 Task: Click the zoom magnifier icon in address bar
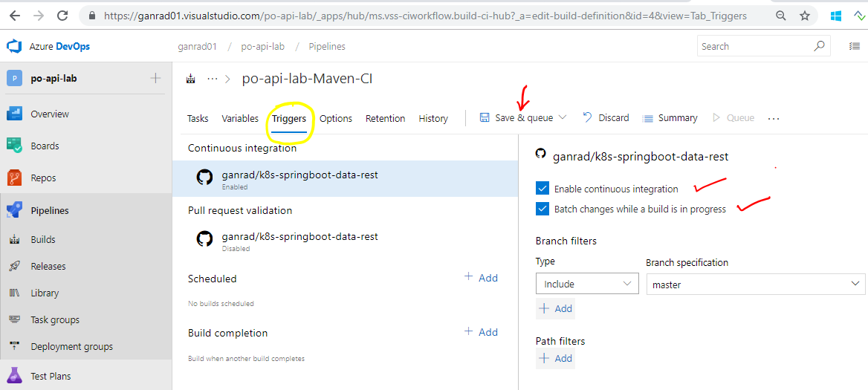click(781, 16)
